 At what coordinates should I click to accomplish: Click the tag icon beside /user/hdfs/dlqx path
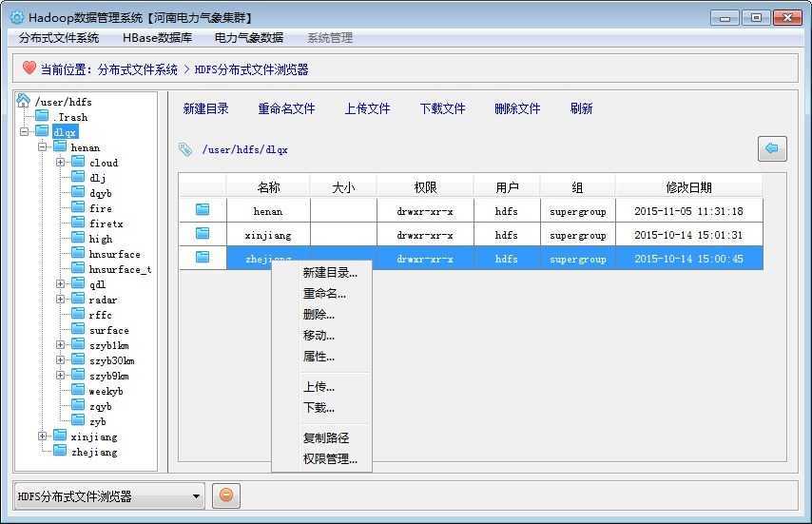point(185,149)
